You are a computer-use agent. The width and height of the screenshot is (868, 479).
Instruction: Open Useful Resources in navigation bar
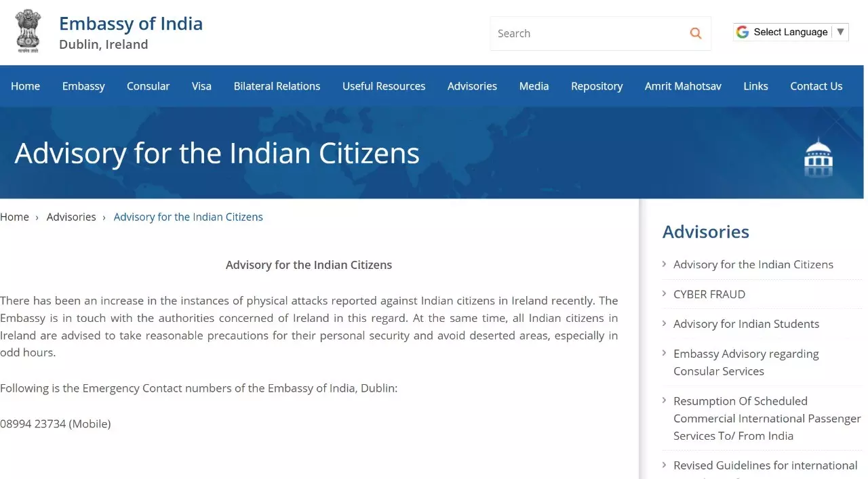[x=384, y=86]
